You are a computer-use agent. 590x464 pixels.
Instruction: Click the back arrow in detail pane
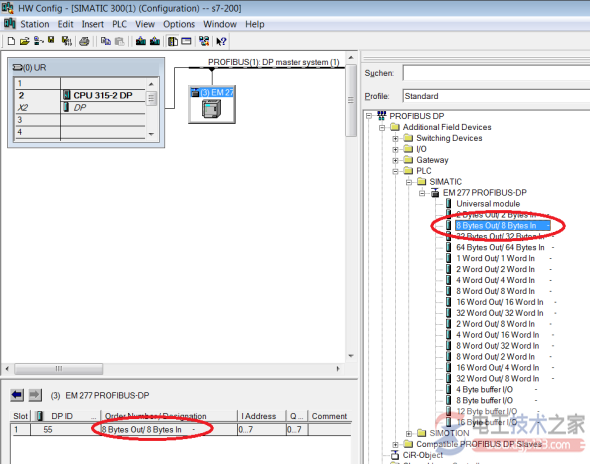coord(17,395)
